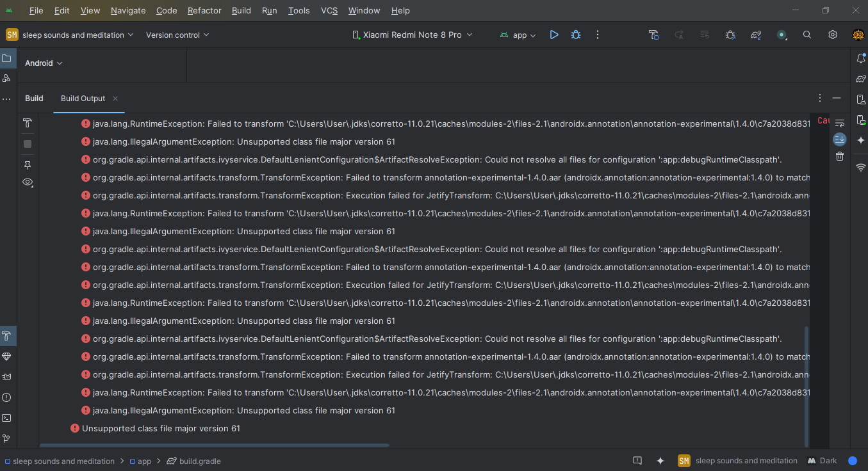Viewport: 868px width, 471px height.
Task: Open app run configuration dropdown
Action: pyautogui.click(x=518, y=35)
